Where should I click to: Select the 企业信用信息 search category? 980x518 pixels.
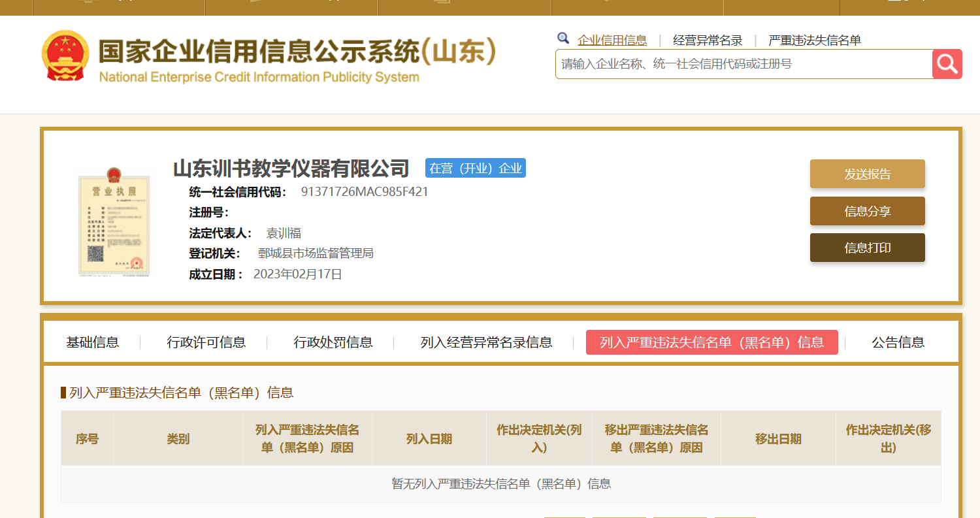(612, 40)
